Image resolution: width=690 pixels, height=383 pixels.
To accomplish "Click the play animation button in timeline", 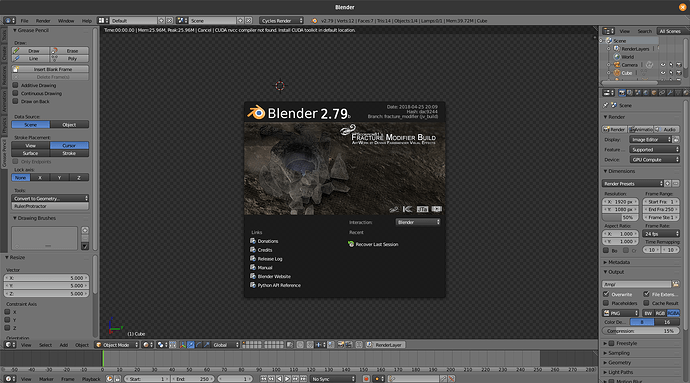I will pyautogui.click(x=287, y=379).
